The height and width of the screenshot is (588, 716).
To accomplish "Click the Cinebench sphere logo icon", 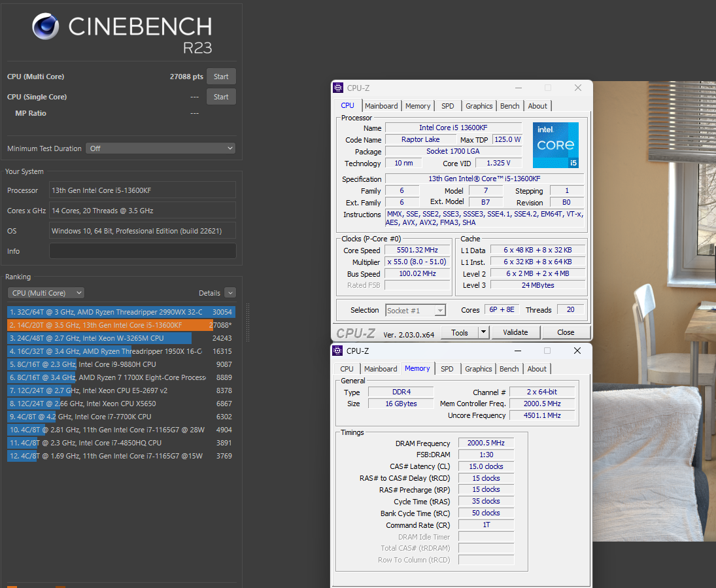I will coord(45,26).
